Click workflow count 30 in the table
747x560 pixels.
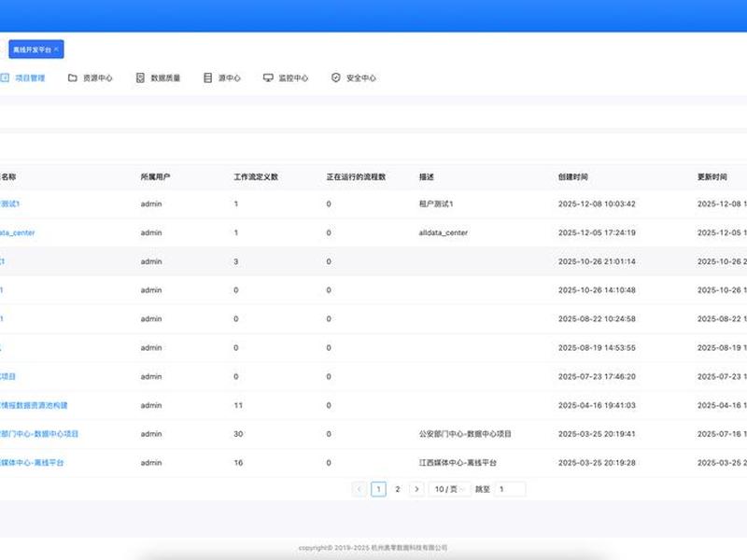pyautogui.click(x=238, y=434)
